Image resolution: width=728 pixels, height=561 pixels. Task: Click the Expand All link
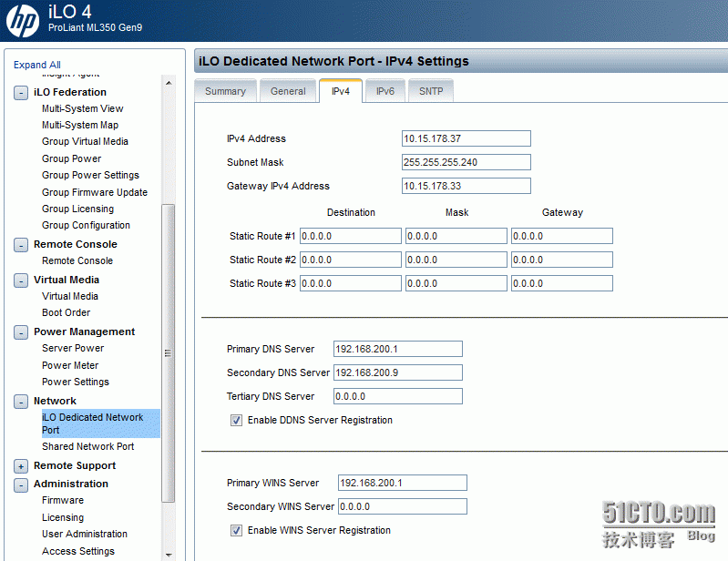pyautogui.click(x=37, y=65)
